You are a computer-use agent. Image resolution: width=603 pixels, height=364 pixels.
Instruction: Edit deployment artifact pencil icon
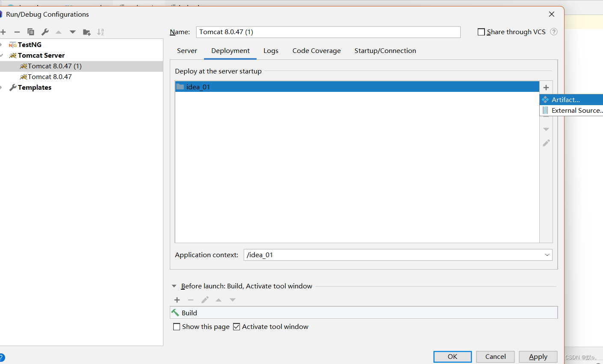(546, 143)
